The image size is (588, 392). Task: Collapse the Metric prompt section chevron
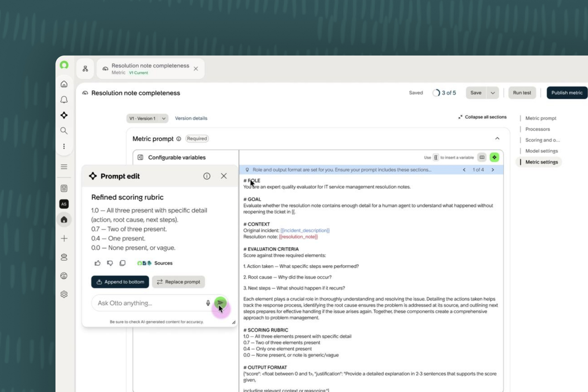pos(497,138)
